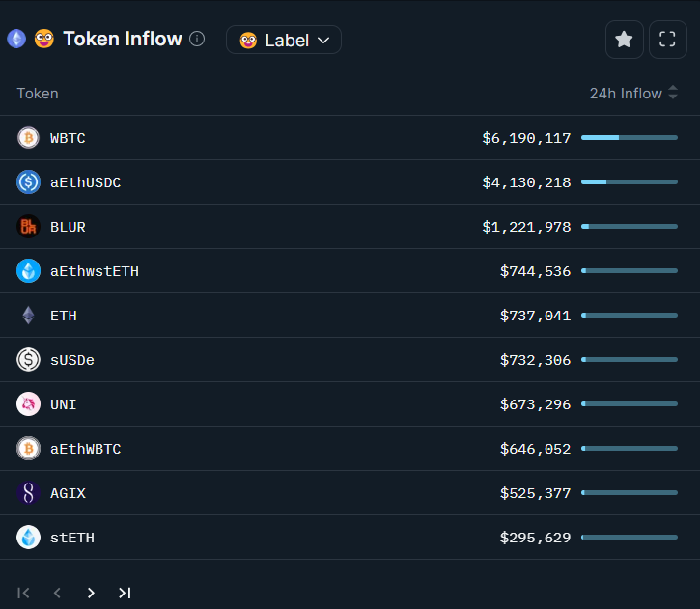Jump to the last page
The image size is (700, 609).
pos(125,593)
